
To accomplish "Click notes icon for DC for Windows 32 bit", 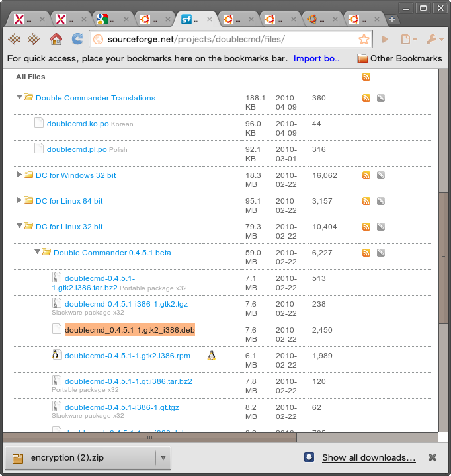I will coord(381,175).
